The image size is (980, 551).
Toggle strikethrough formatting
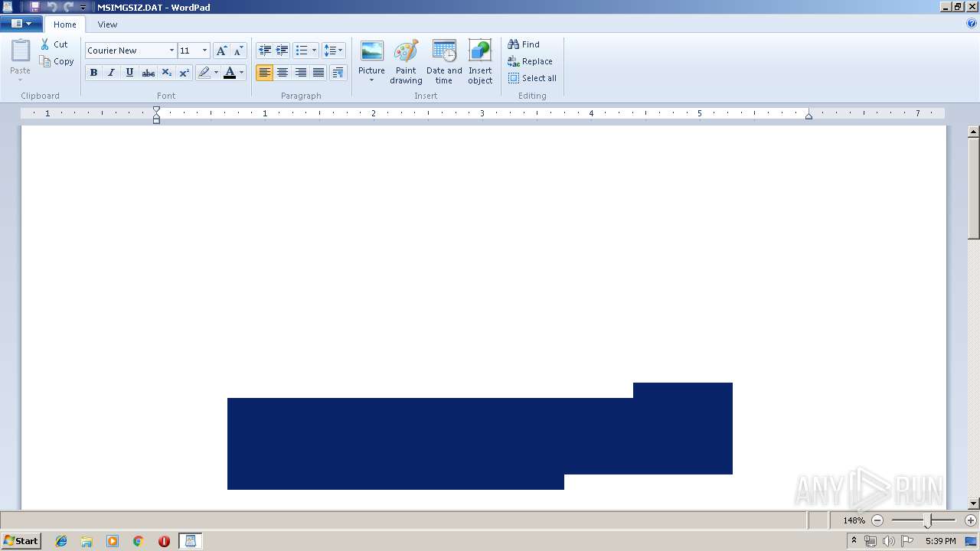tap(148, 73)
